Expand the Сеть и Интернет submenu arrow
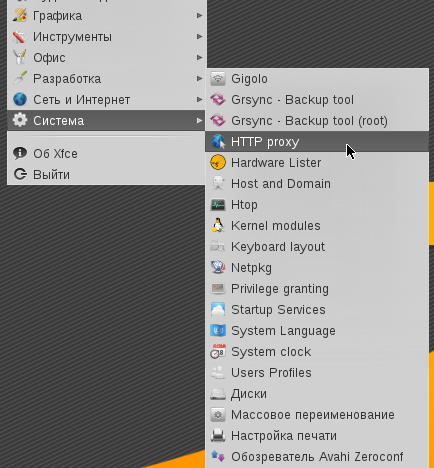Screen dimensions: 434x468 pos(199,100)
